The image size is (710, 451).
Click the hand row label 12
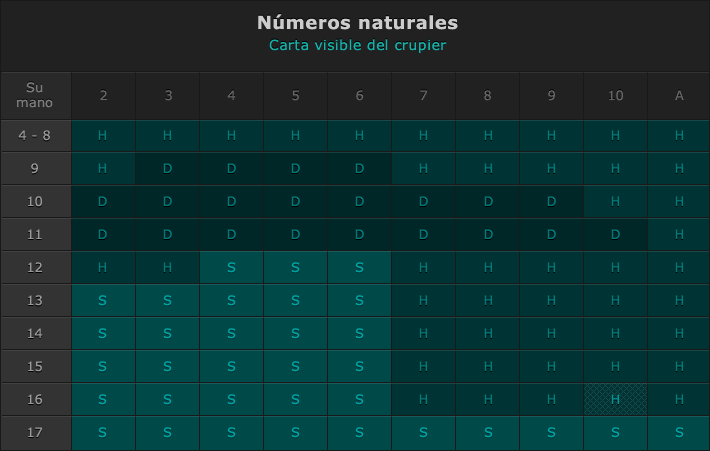(36, 268)
